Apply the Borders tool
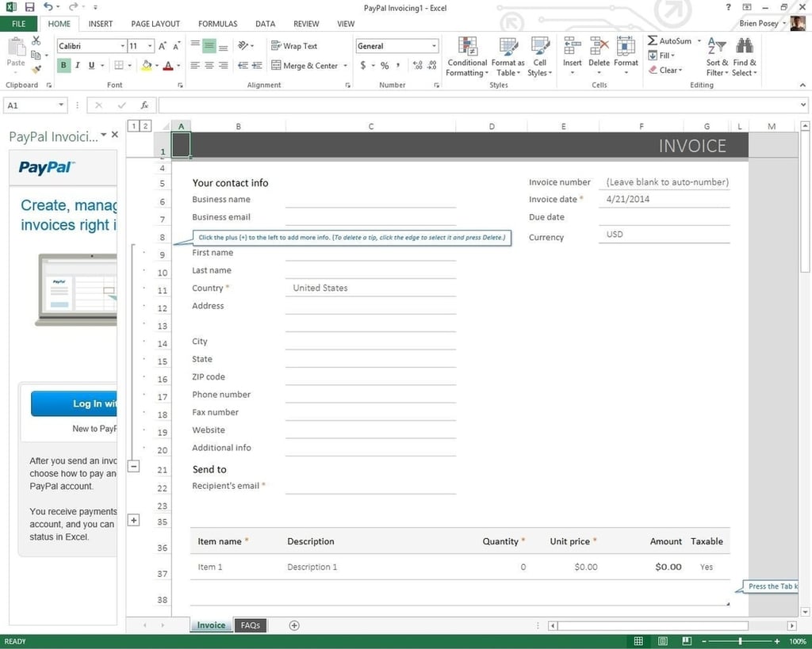 pyautogui.click(x=119, y=65)
